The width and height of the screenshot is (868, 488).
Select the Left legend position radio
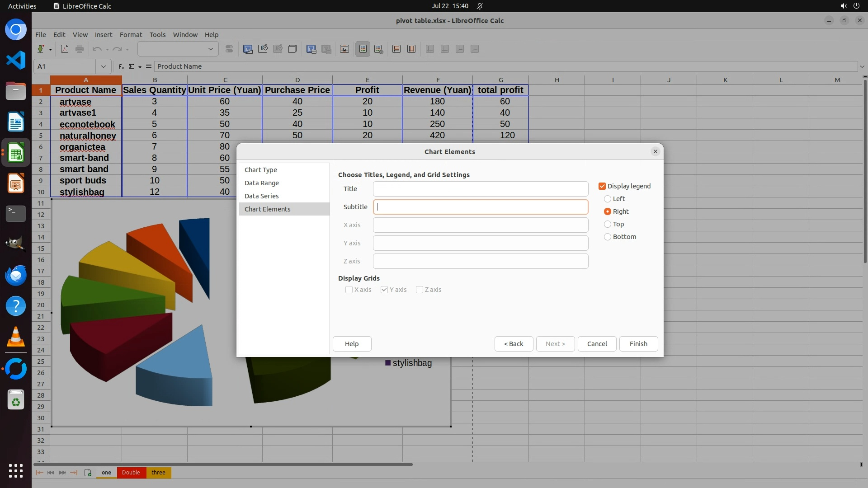pos(608,199)
